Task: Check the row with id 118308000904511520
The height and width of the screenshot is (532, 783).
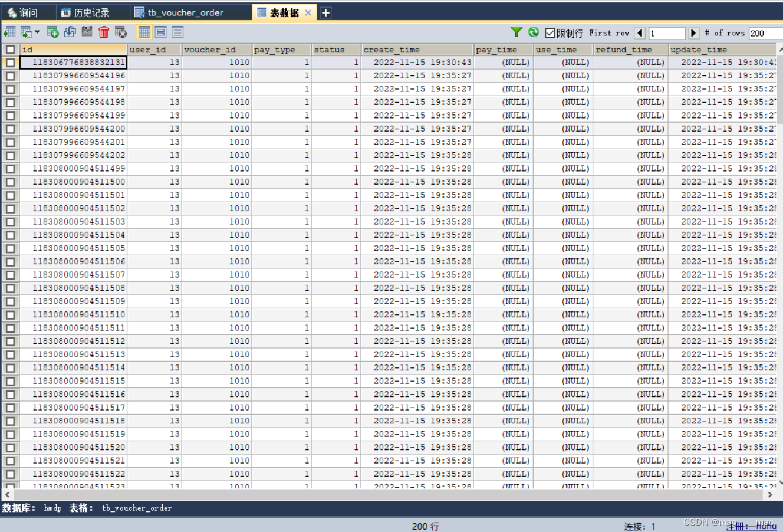Action: pos(10,448)
